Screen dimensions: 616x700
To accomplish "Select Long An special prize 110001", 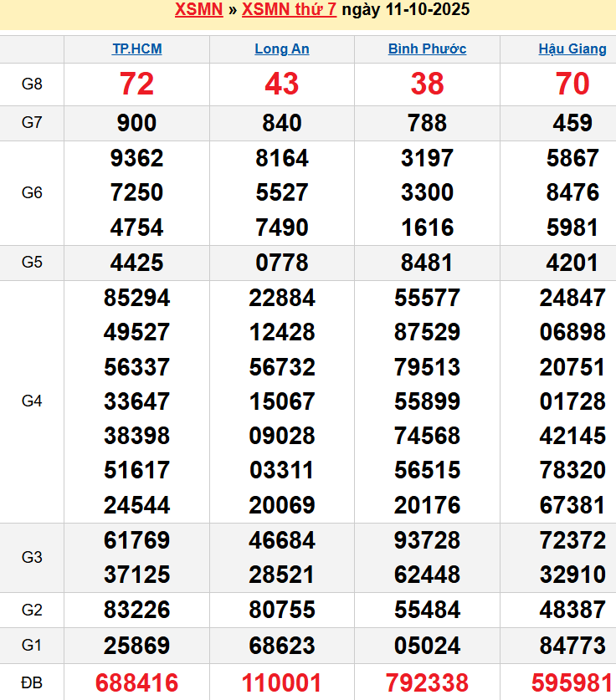I will [282, 682].
